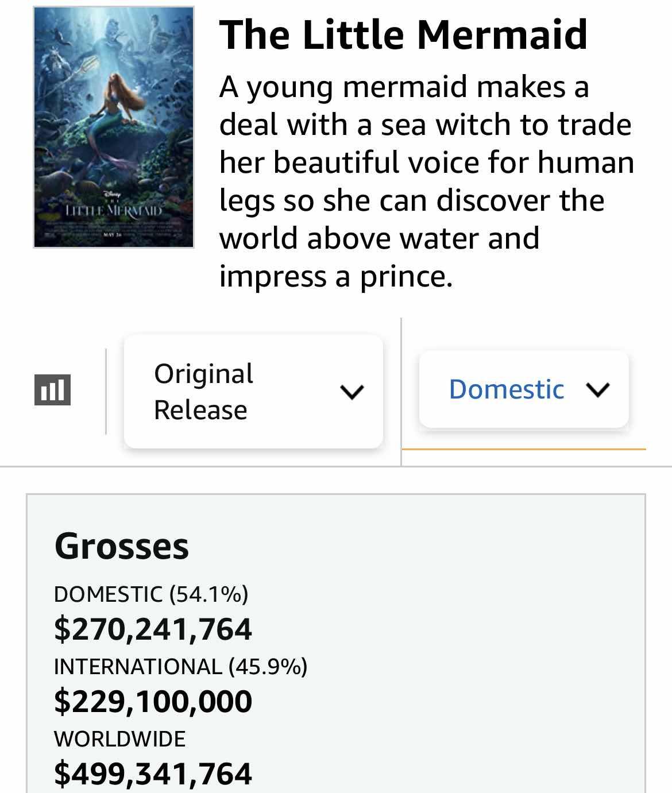The height and width of the screenshot is (793, 672).
Task: Open The Little Mermaid poster thumbnail
Action: pos(114,127)
